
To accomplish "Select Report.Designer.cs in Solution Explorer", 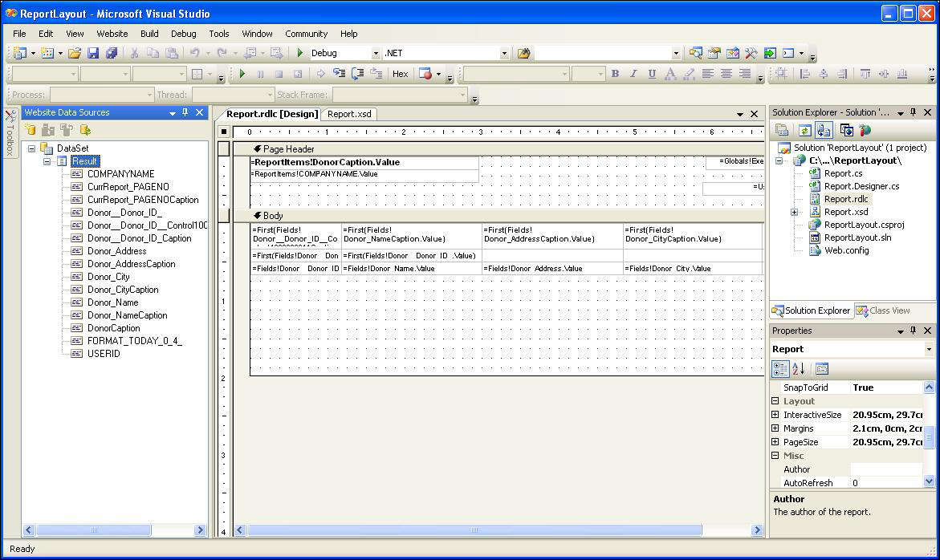I will click(861, 186).
